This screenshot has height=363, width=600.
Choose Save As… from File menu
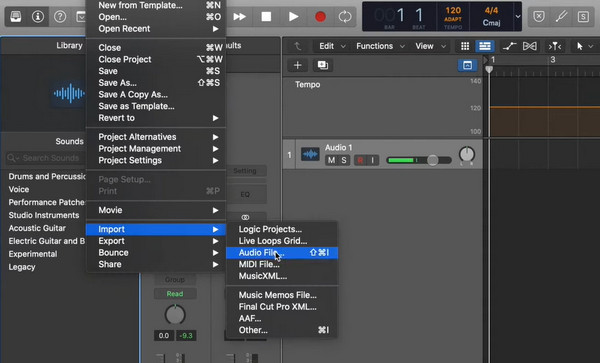click(x=156, y=83)
